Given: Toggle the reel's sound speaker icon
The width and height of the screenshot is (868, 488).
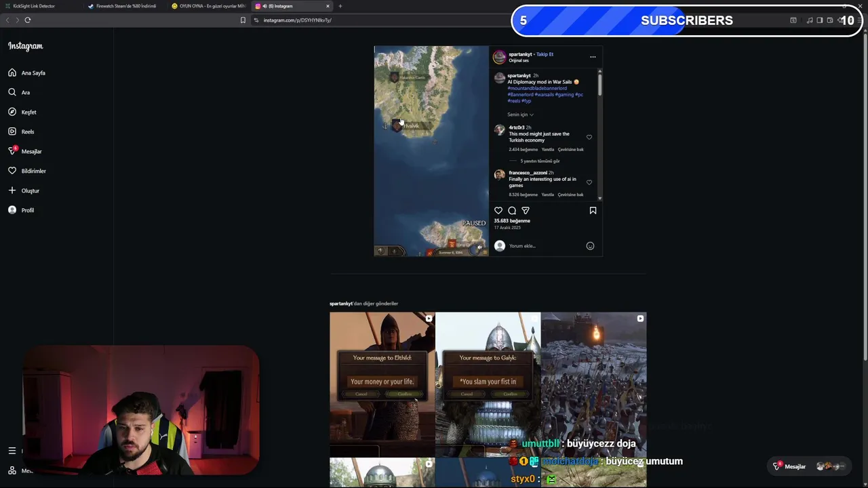Looking at the screenshot, I should coord(479,247).
